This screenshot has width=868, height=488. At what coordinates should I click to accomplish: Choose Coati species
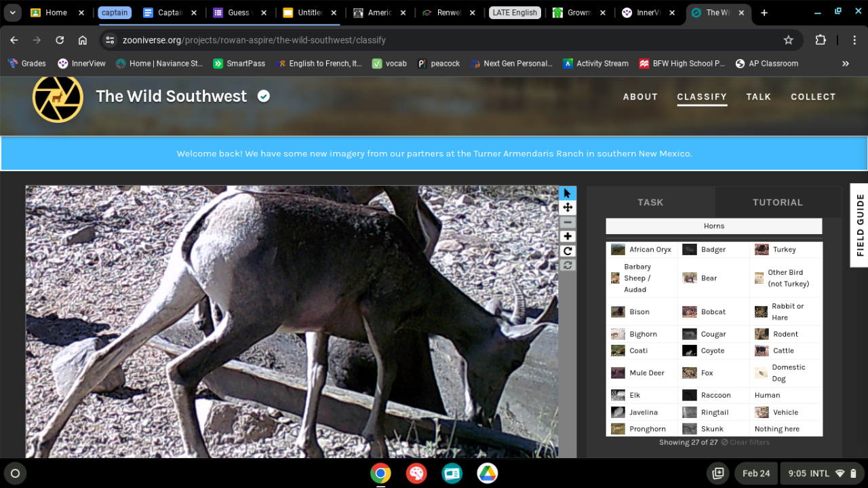[x=642, y=351]
